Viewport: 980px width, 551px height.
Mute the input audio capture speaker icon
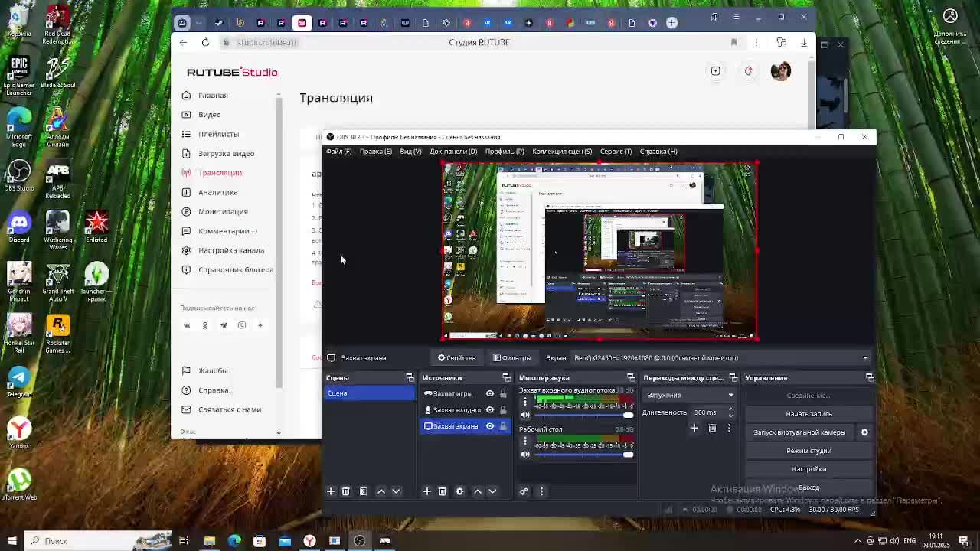pos(525,416)
